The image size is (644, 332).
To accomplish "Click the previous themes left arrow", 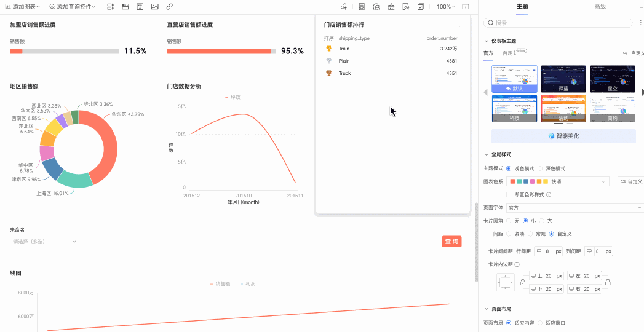I will point(485,92).
